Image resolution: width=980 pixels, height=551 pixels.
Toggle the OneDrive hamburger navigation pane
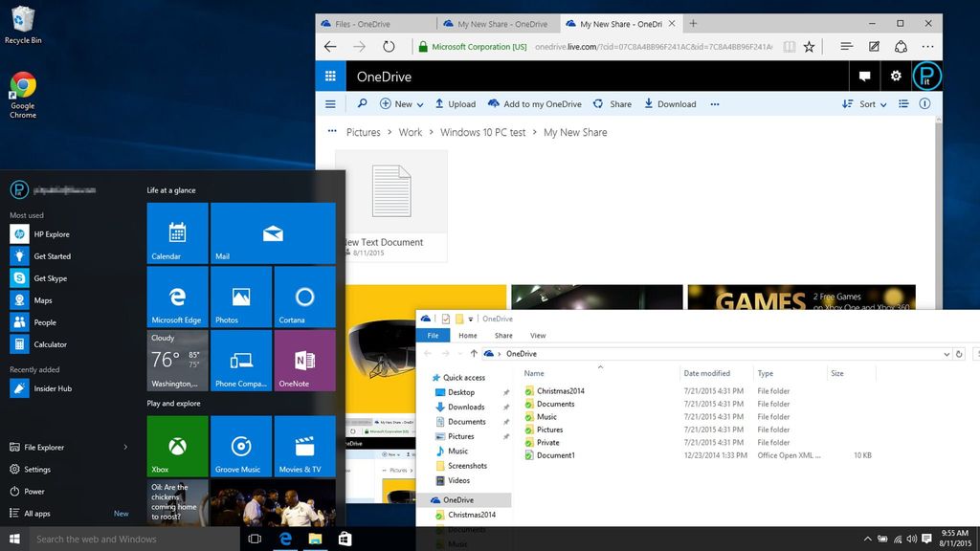click(x=330, y=103)
